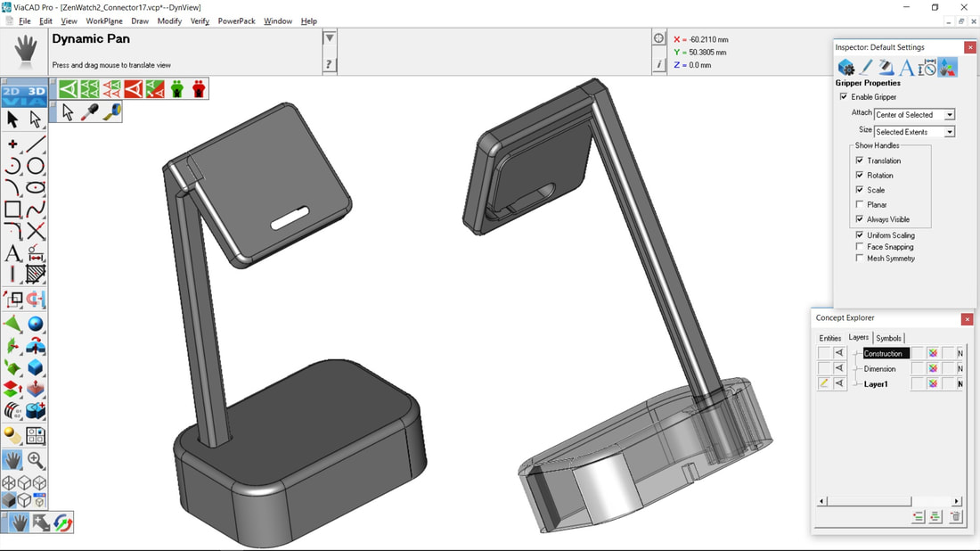Select the Sphere solid primitive tool
This screenshot has width=980, height=551.
pyautogui.click(x=36, y=324)
